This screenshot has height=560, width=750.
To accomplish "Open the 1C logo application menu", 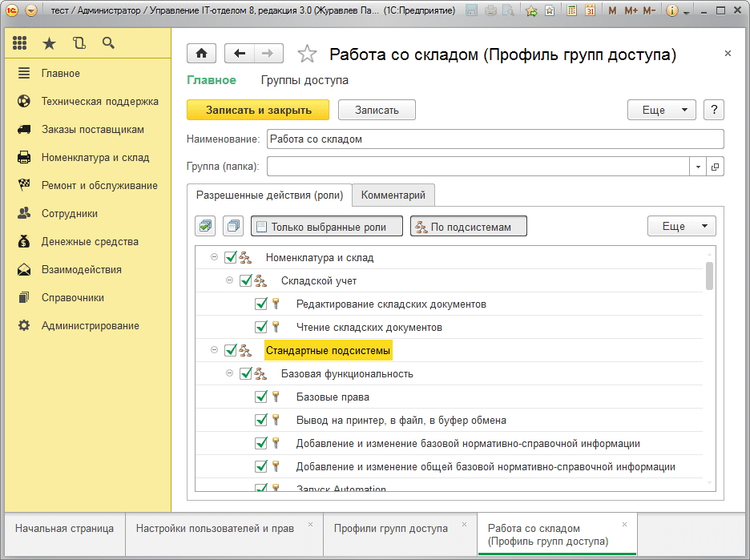I will tap(11, 10).
